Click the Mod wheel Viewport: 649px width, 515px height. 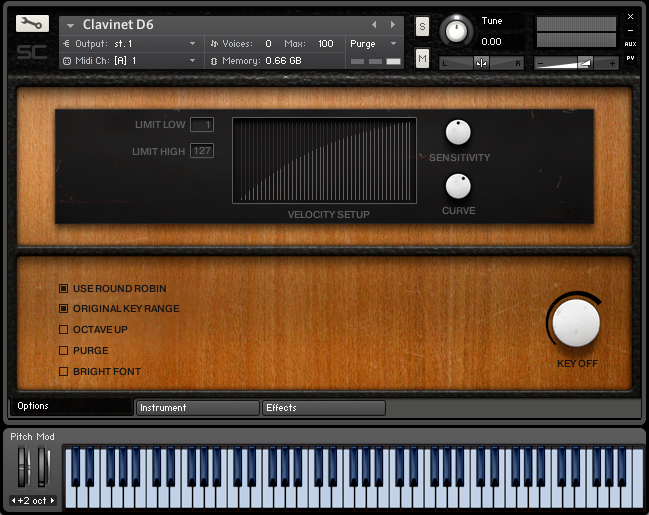click(x=44, y=467)
